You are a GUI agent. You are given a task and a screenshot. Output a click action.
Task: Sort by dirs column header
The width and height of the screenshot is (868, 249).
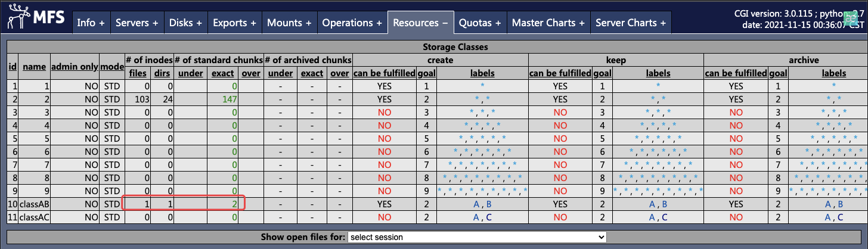162,73
